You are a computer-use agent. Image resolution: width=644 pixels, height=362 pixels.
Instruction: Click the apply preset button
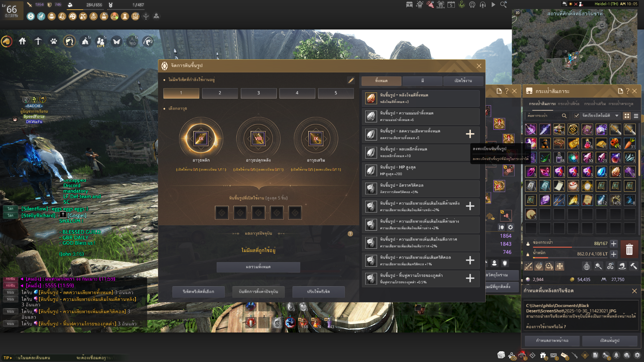click(x=318, y=292)
